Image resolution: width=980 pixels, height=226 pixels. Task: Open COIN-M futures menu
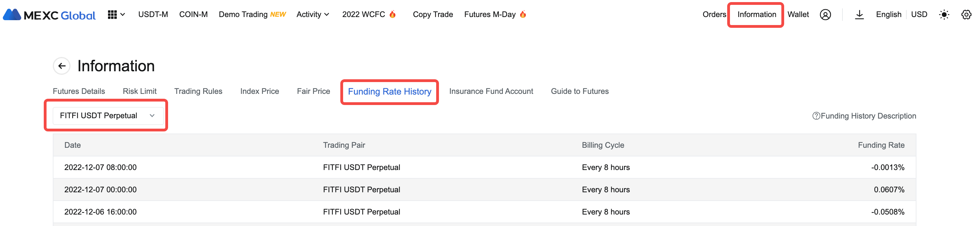(193, 15)
